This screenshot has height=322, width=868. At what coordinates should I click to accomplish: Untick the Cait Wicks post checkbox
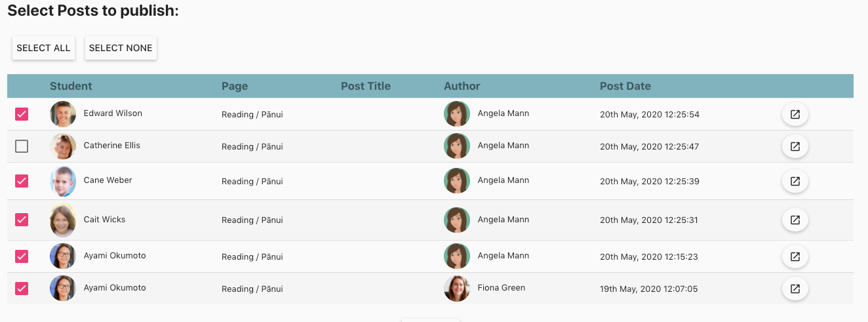tap(22, 220)
